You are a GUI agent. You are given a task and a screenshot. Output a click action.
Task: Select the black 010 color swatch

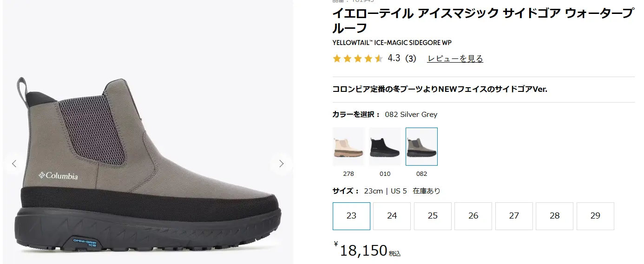[x=385, y=147]
